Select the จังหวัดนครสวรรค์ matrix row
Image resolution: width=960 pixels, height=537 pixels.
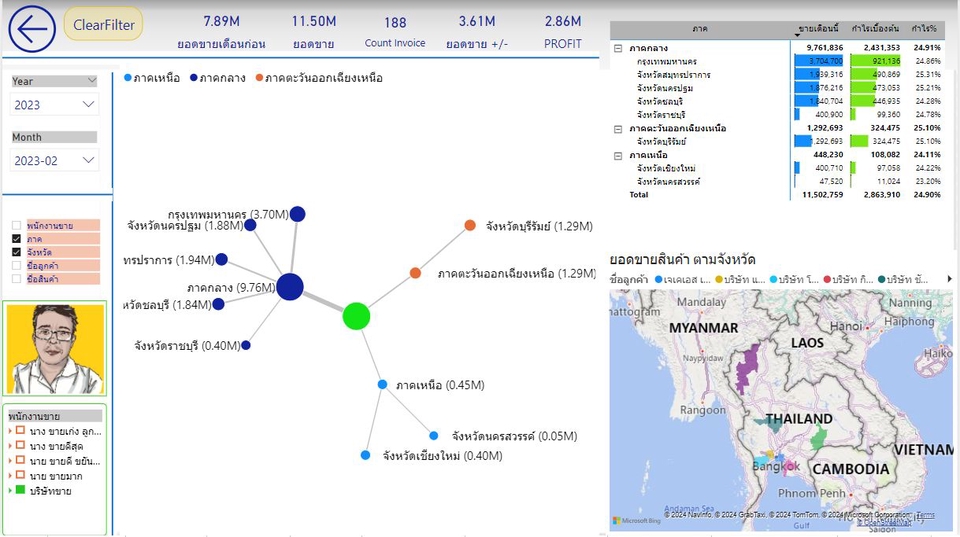(x=778, y=182)
